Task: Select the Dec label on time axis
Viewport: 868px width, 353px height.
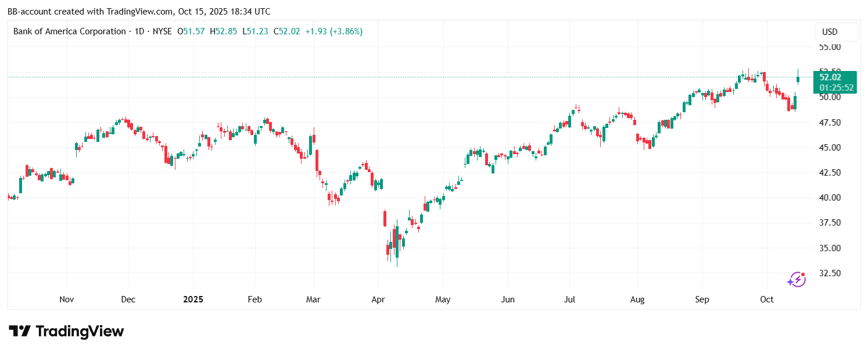Action: [128, 299]
